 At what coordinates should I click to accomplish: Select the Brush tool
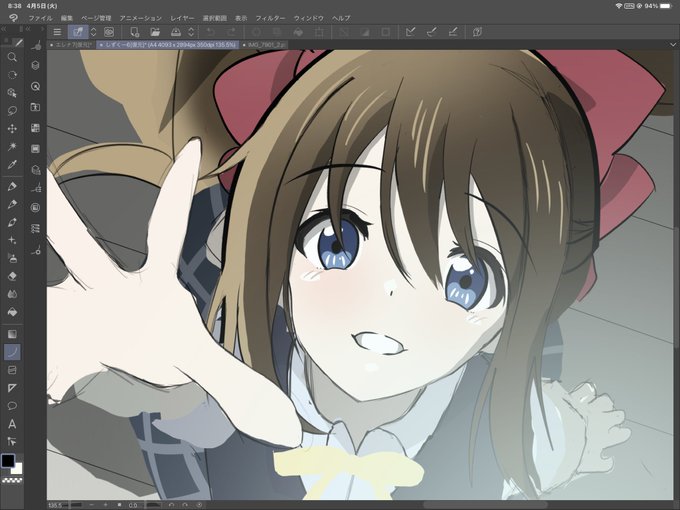tap(12, 222)
